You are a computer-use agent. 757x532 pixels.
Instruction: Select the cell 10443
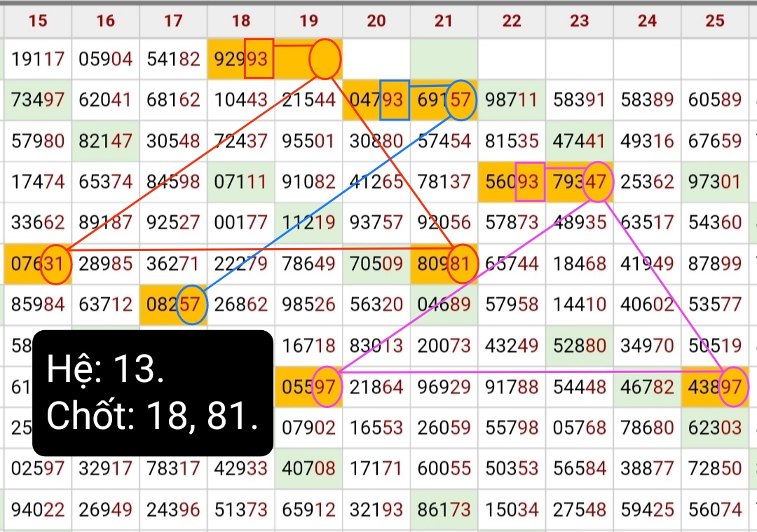click(x=241, y=100)
